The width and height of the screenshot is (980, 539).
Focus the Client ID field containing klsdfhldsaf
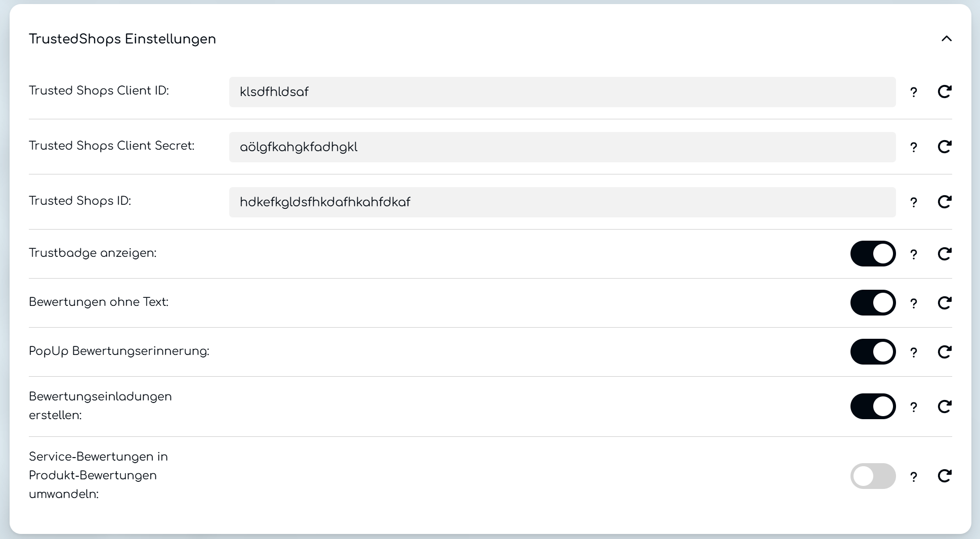click(x=562, y=92)
